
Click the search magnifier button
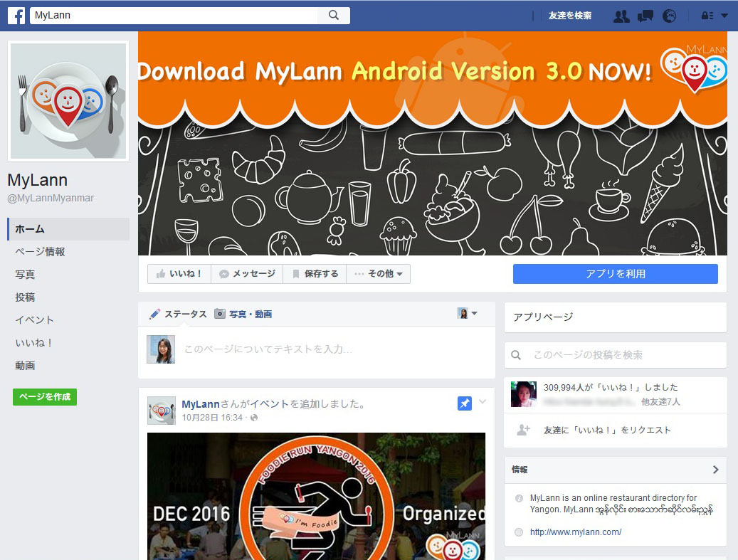[x=334, y=15]
